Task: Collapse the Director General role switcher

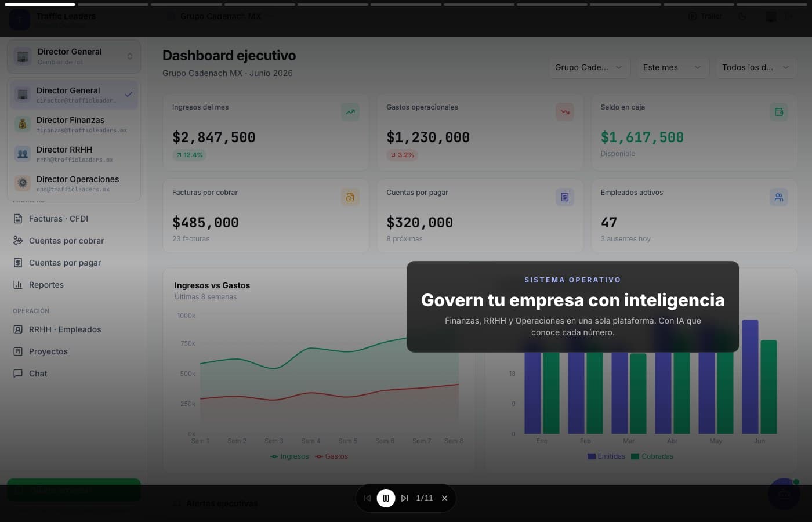Action: [x=74, y=56]
